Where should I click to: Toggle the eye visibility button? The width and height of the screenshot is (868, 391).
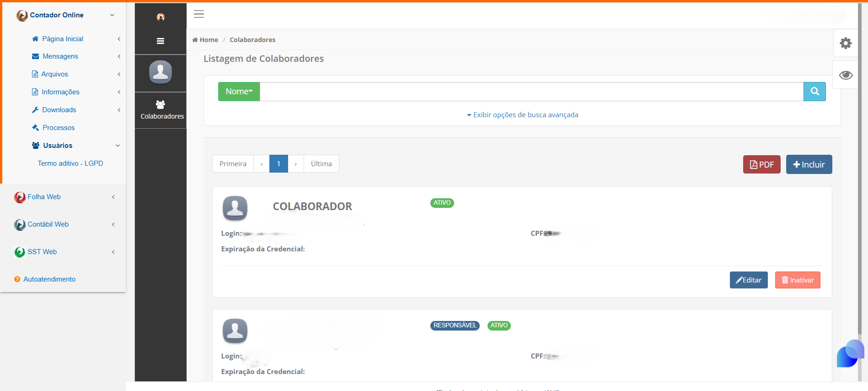pyautogui.click(x=846, y=75)
